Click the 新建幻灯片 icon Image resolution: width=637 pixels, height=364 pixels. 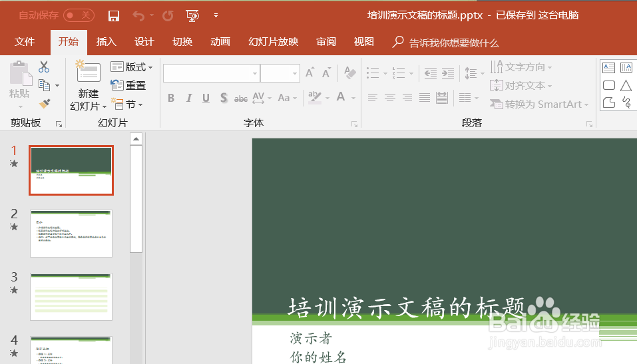click(88, 72)
